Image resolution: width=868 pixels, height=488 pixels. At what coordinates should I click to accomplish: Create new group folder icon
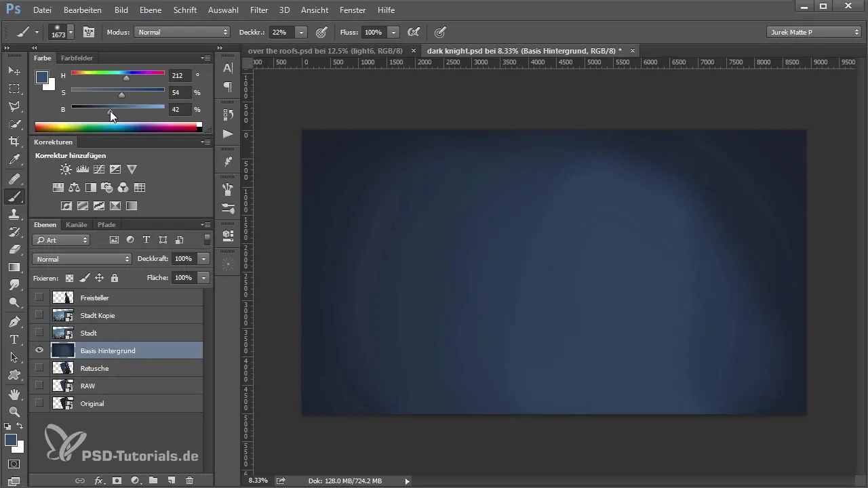pos(153,481)
